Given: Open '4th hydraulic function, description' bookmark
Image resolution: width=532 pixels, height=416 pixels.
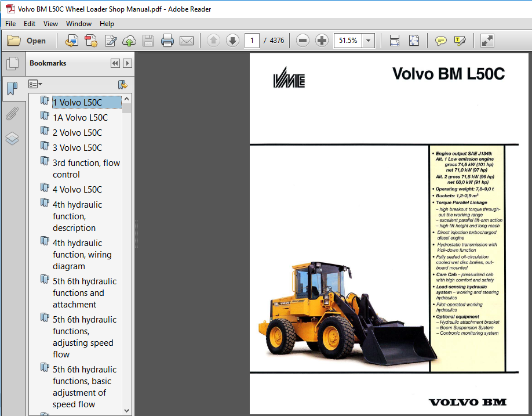Looking at the screenshot, I should click(x=77, y=216).
